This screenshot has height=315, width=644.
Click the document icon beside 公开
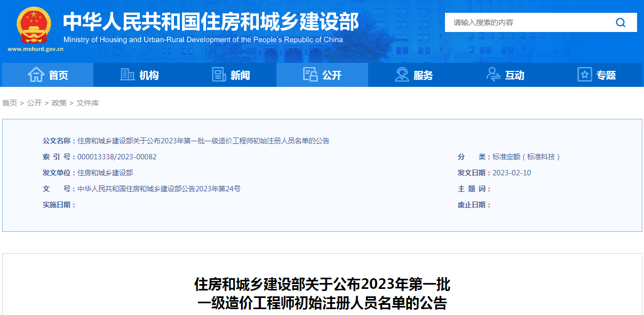click(x=310, y=75)
